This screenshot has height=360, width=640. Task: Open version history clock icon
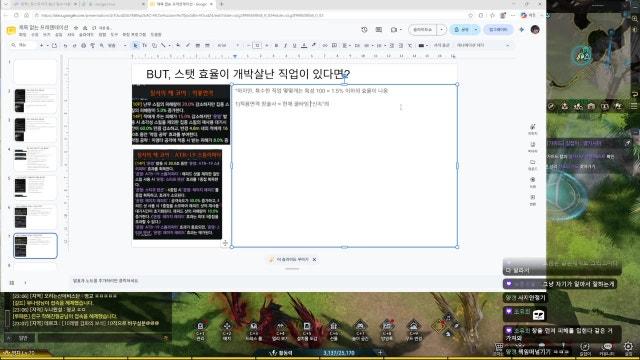(364, 30)
